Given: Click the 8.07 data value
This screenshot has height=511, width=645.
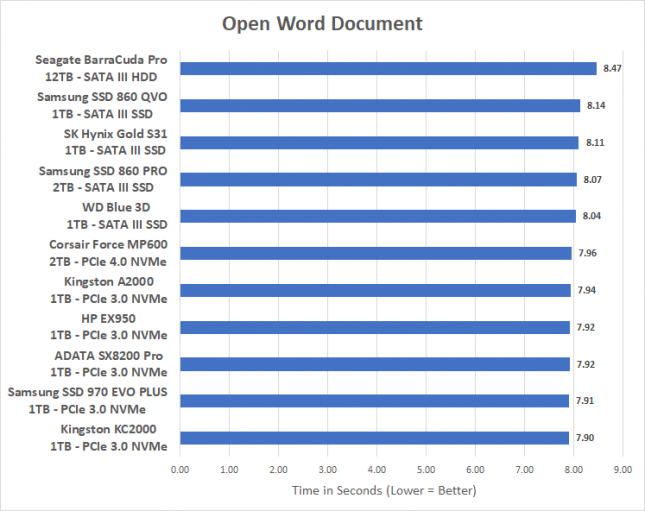Looking at the screenshot, I should click(x=592, y=180).
